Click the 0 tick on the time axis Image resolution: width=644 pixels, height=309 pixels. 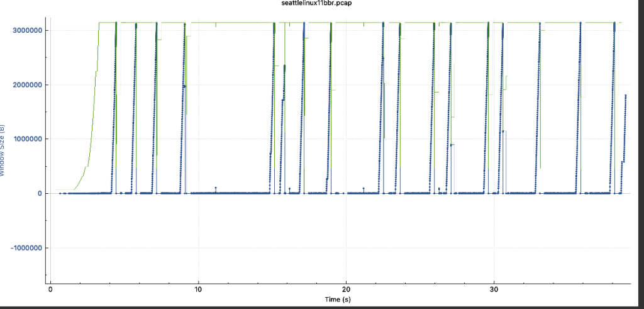pos(50,290)
